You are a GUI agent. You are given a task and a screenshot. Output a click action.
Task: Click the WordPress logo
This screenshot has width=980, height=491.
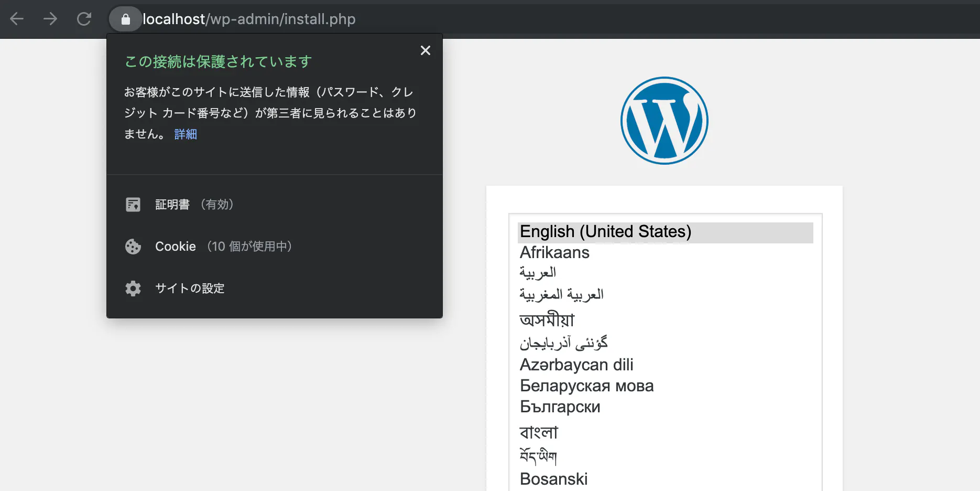coord(664,120)
